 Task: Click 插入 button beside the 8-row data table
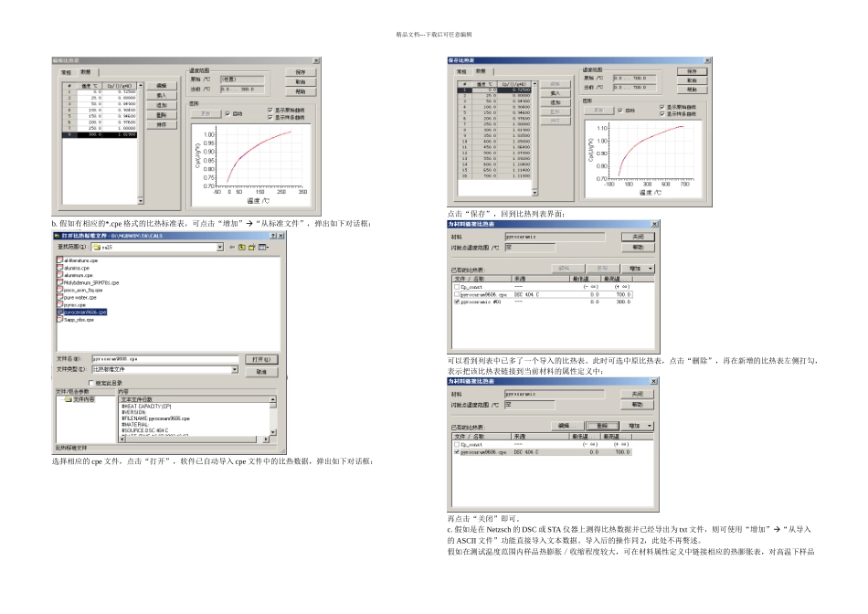(x=162, y=95)
